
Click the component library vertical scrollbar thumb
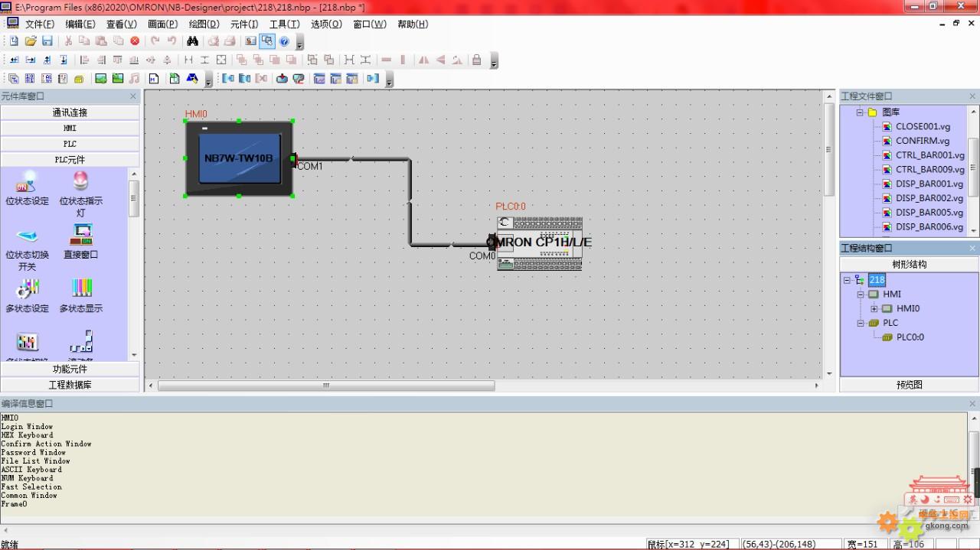[x=134, y=198]
